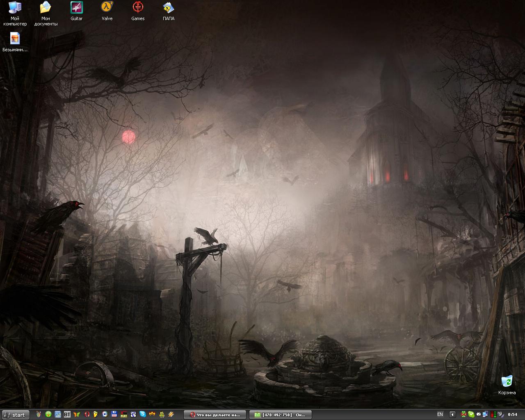Click the green flower ICQ tray icon

[463, 414]
